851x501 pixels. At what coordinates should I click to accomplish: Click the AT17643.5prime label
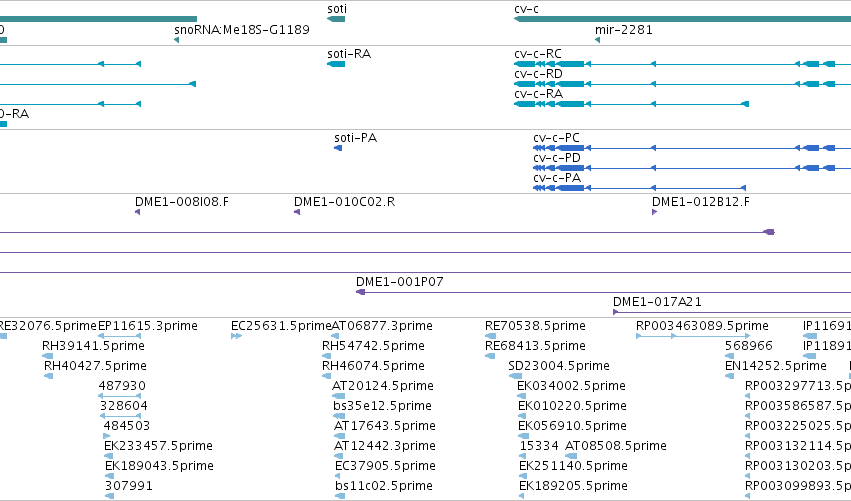click(385, 426)
